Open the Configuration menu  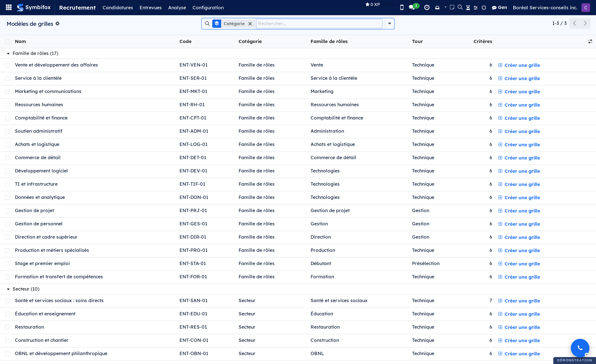pos(208,7)
